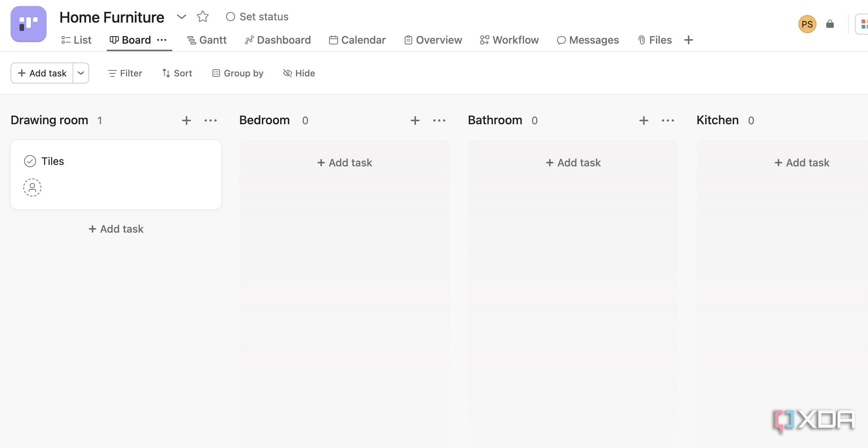Go to the Overview tab
The image size is (868, 448).
[433, 40]
